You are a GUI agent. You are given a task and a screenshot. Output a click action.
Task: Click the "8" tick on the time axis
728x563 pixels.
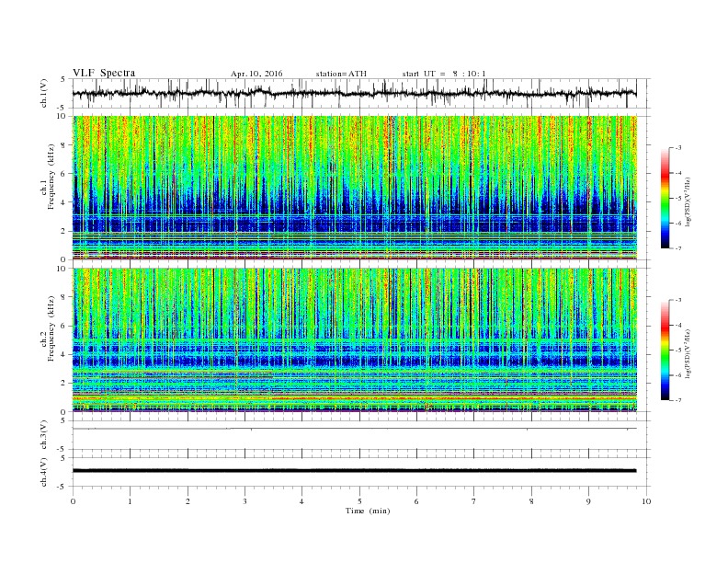(x=531, y=501)
